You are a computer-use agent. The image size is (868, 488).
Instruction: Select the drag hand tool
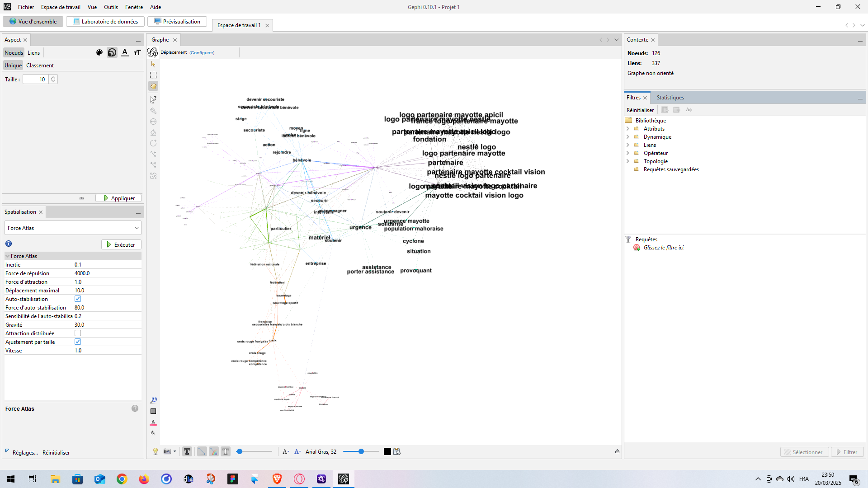click(x=153, y=86)
